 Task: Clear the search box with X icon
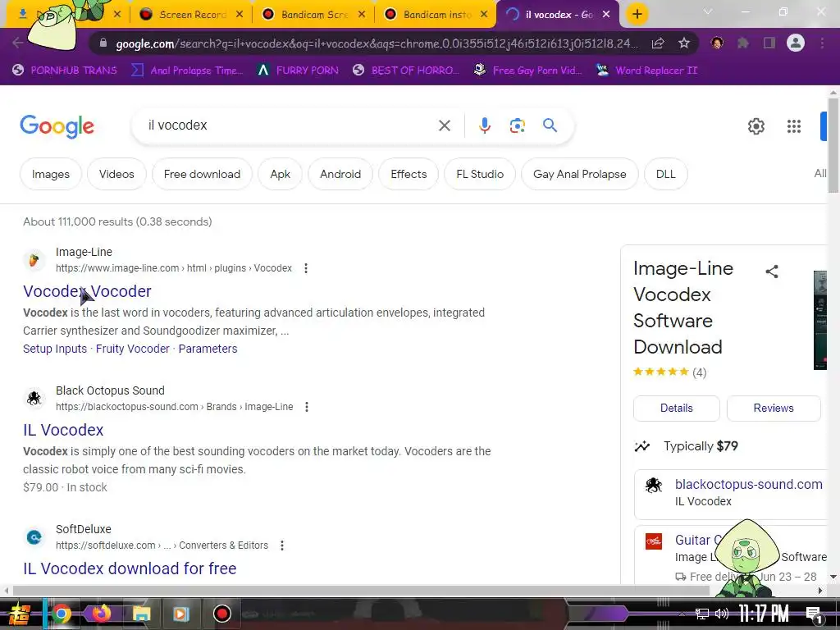[444, 126]
